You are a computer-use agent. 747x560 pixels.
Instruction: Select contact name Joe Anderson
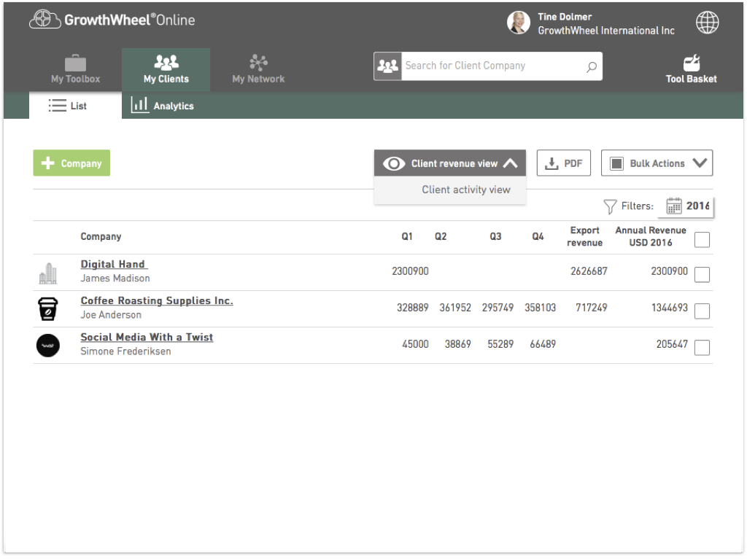[x=111, y=315]
